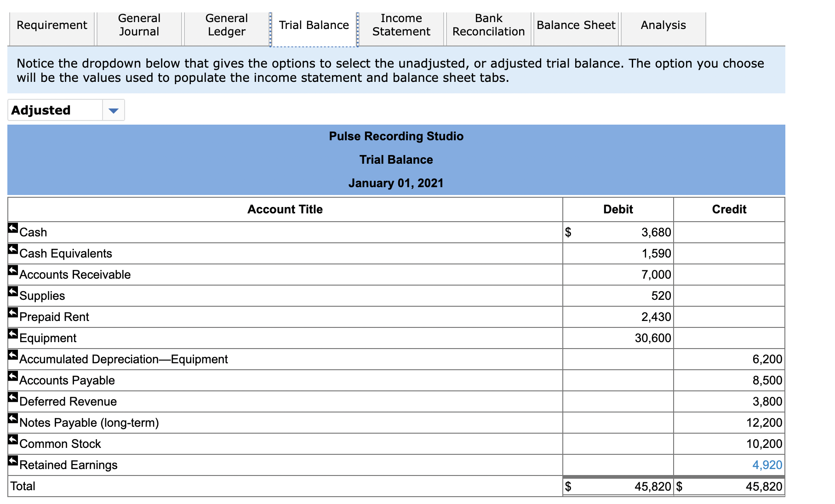
Task: Click the Accounts Payable credit 8,500
Action: [x=767, y=380]
